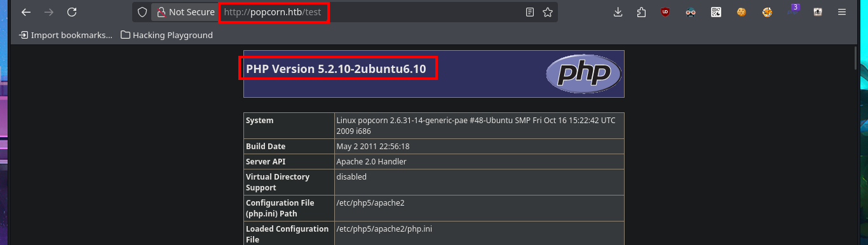Click the PHP logo image link
This screenshot has width=868, height=245.
point(583,74)
